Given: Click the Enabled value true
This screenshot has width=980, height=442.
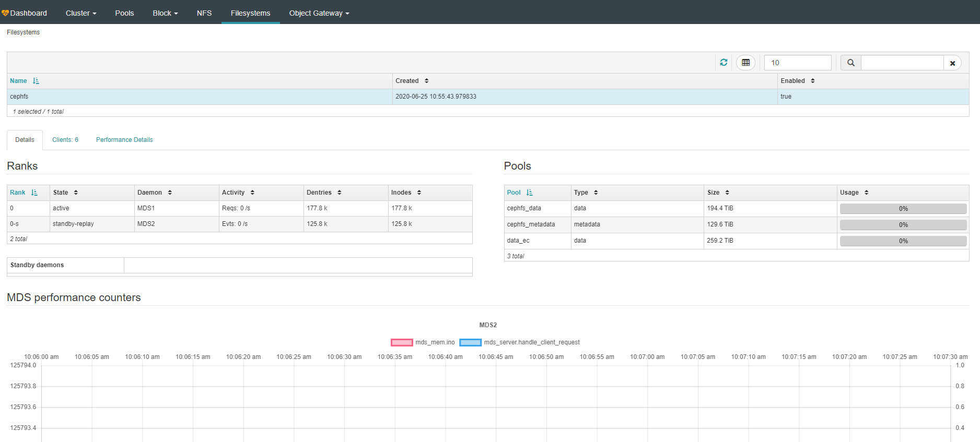Looking at the screenshot, I should pyautogui.click(x=786, y=97).
